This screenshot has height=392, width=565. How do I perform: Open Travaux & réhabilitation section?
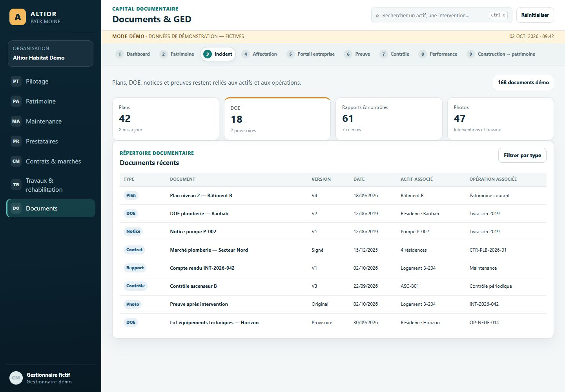(51, 185)
